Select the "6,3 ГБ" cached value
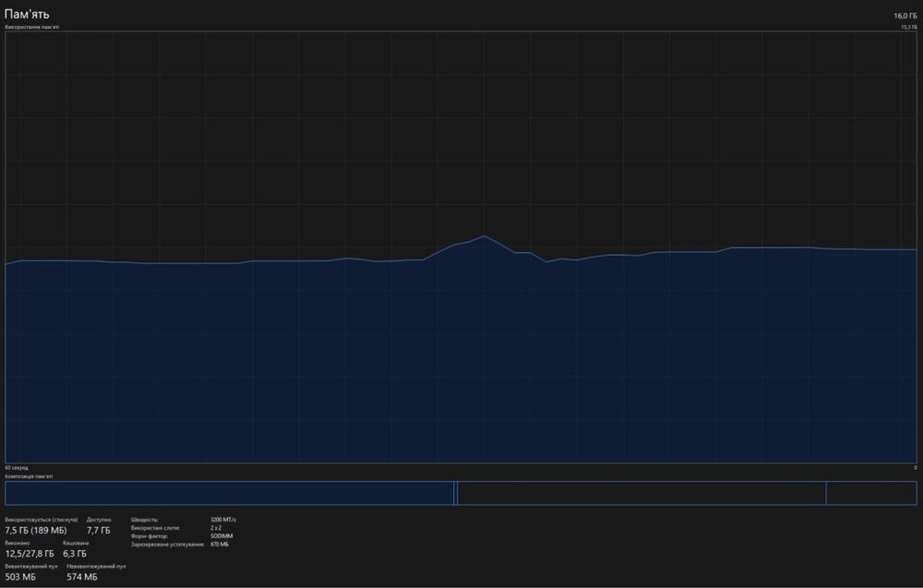Screen dimensions: 923x588 (75, 554)
